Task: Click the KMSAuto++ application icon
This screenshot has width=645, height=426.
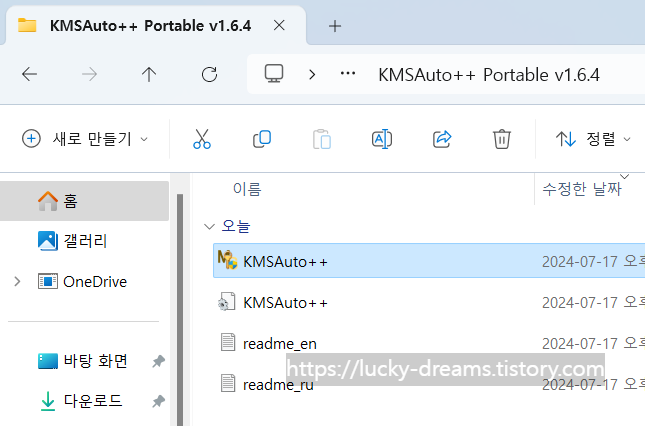Action: pos(227,260)
